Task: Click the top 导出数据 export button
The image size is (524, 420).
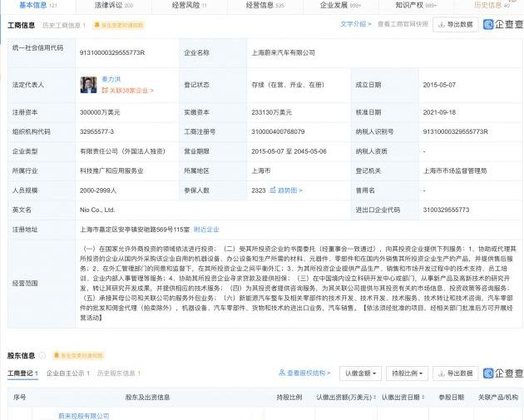Action: [x=456, y=24]
